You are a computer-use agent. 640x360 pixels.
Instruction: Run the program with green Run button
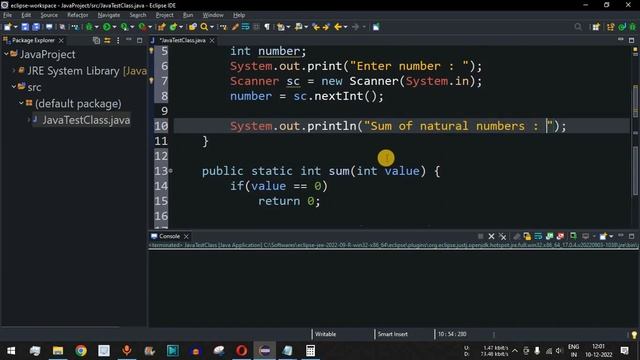tap(107, 27)
